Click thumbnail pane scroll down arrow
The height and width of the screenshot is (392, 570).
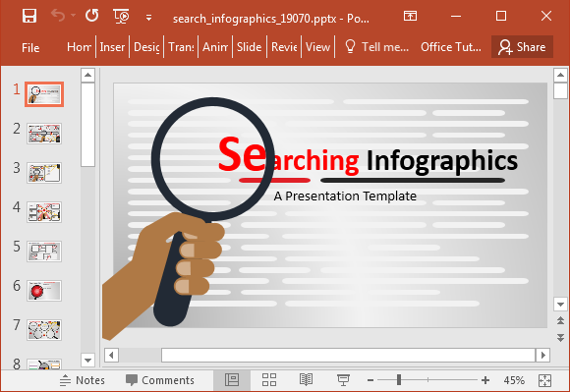[87, 360]
